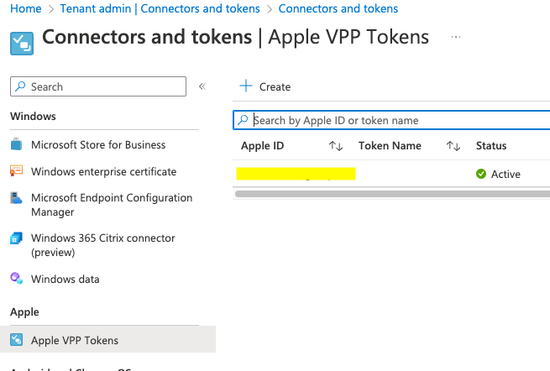Open Tenant admin | Connectors and tokens breadcrumb

click(x=160, y=8)
